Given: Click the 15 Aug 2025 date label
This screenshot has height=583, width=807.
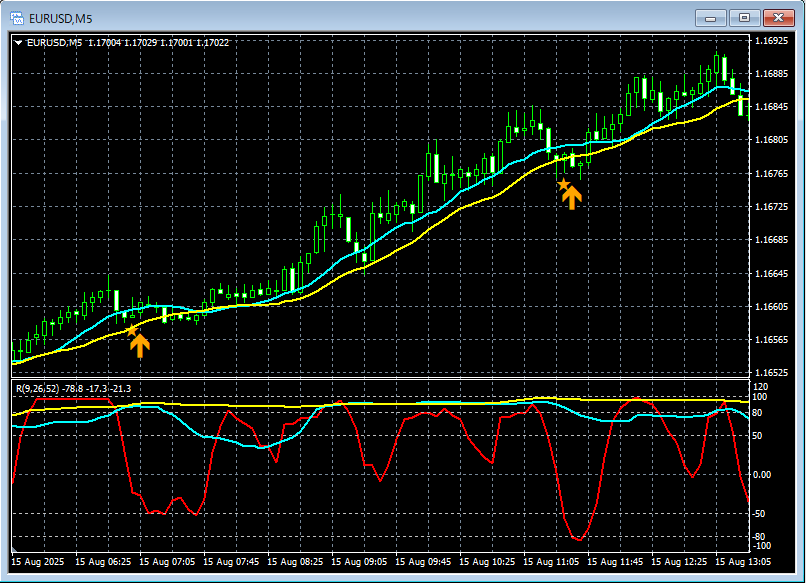Looking at the screenshot, I should [38, 561].
